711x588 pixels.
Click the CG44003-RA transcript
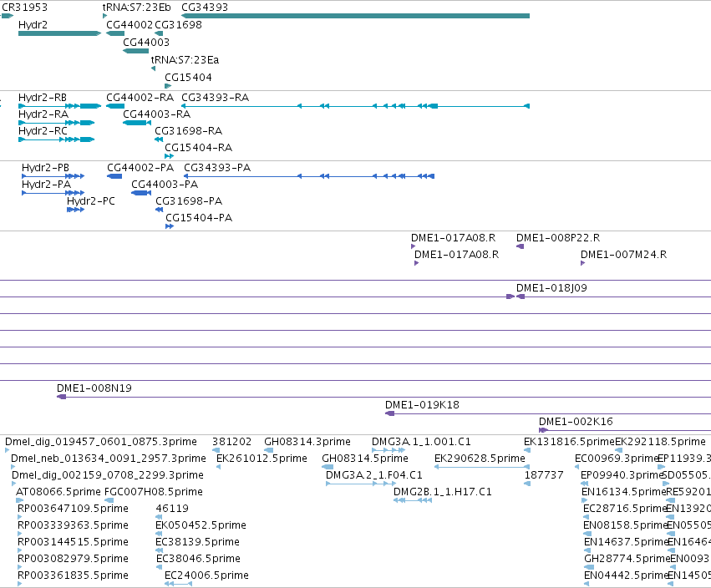137,123
